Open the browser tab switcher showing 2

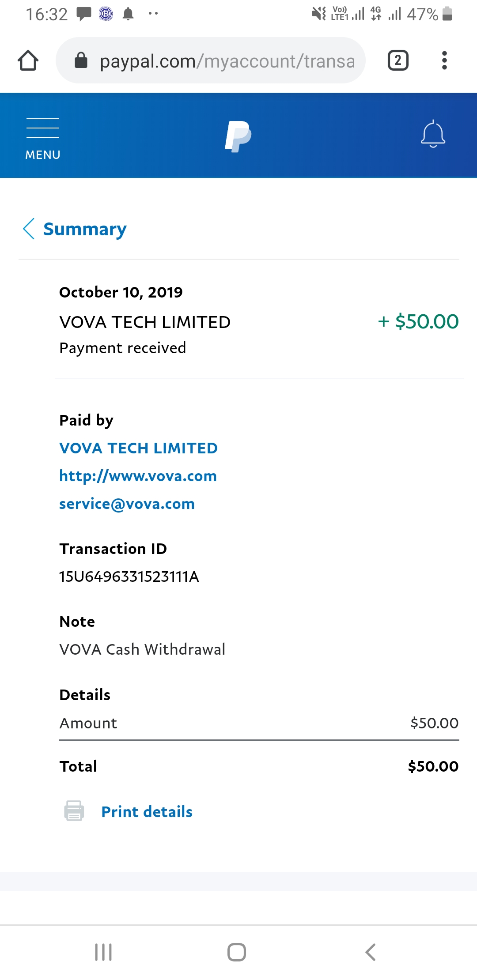tap(397, 60)
